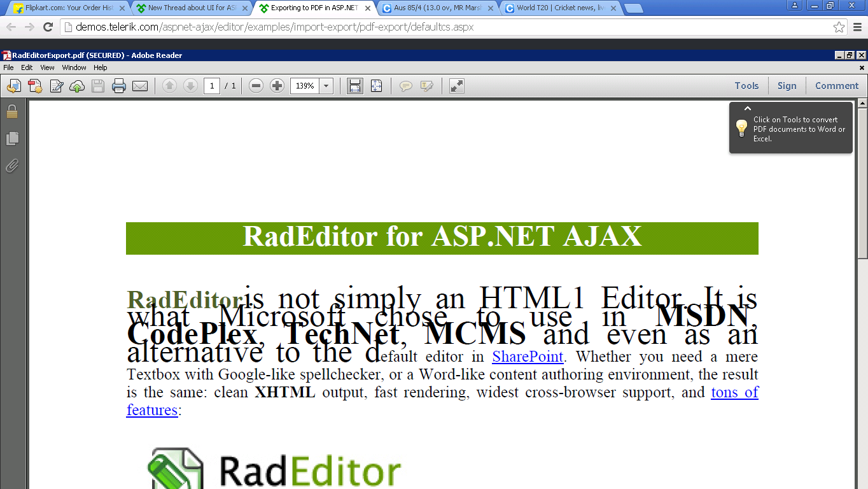This screenshot has width=868, height=489.
Task: Show security settings via the padlock icon
Action: click(12, 111)
